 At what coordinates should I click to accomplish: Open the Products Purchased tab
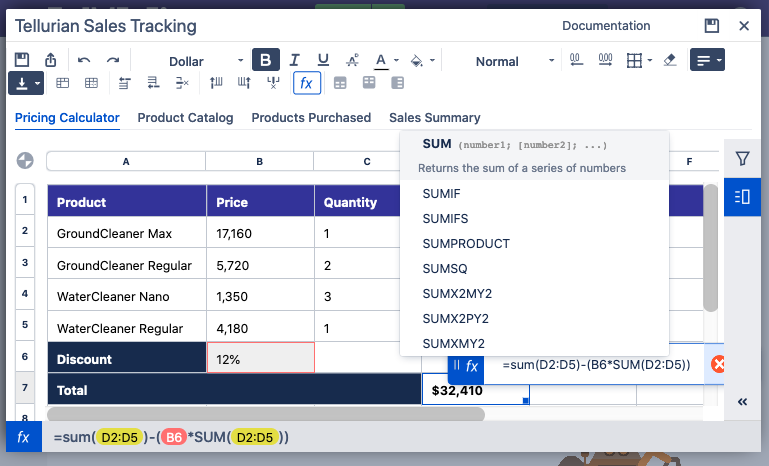point(311,118)
